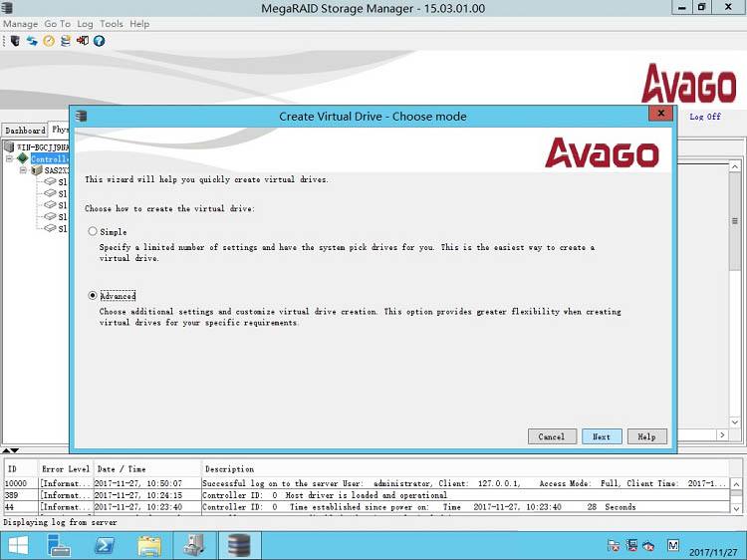The height and width of the screenshot is (560, 747).
Task: Open the Go To menu
Action: (x=57, y=24)
